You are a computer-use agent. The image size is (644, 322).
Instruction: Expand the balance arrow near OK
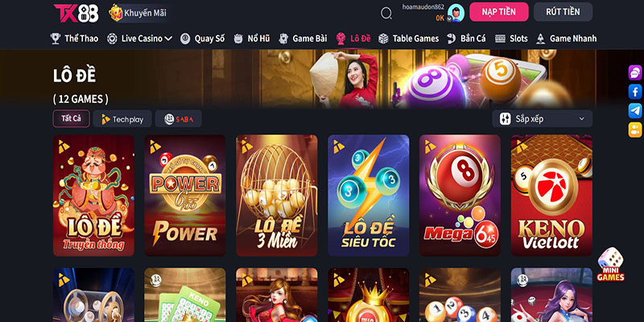449,19
